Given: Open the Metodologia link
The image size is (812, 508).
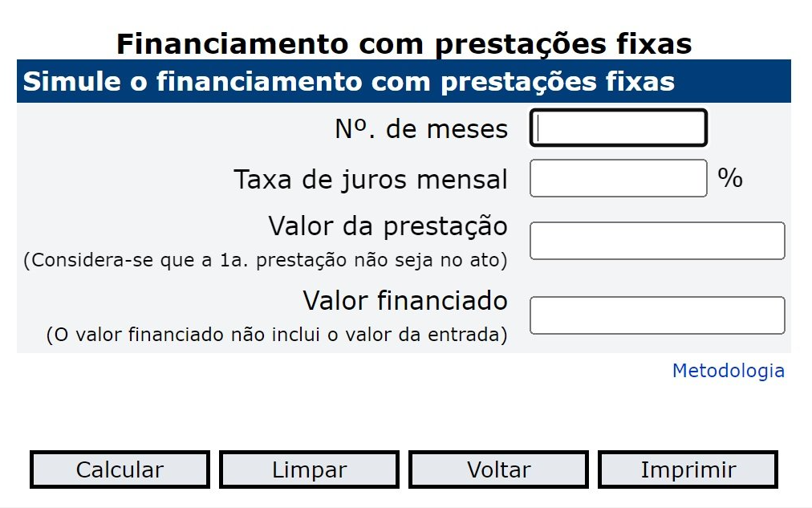Looking at the screenshot, I should (728, 371).
